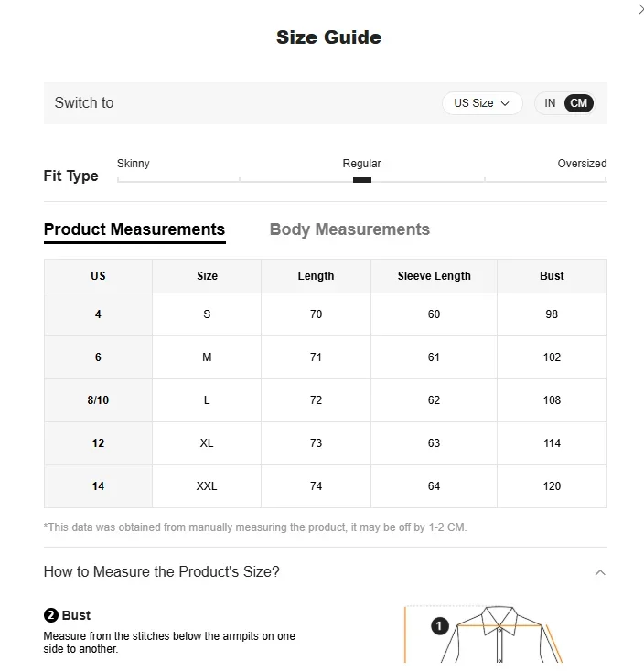
Task: Click the shirt measurement illustration
Action: pyautogui.click(x=499, y=635)
